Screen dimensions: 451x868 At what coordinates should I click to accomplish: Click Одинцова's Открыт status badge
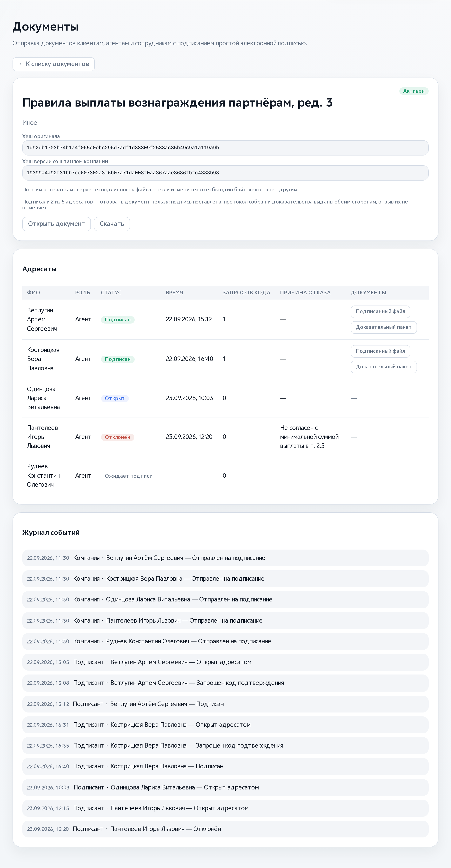point(115,398)
